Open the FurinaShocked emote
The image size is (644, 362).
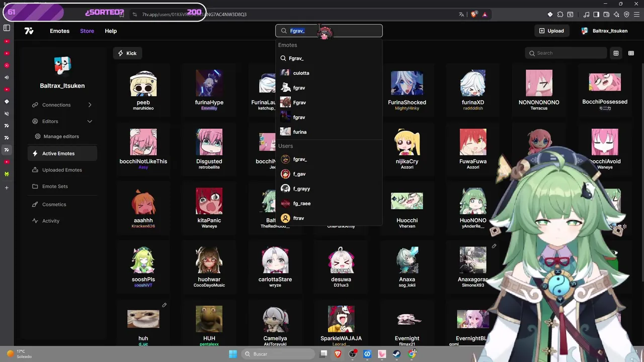407,89
